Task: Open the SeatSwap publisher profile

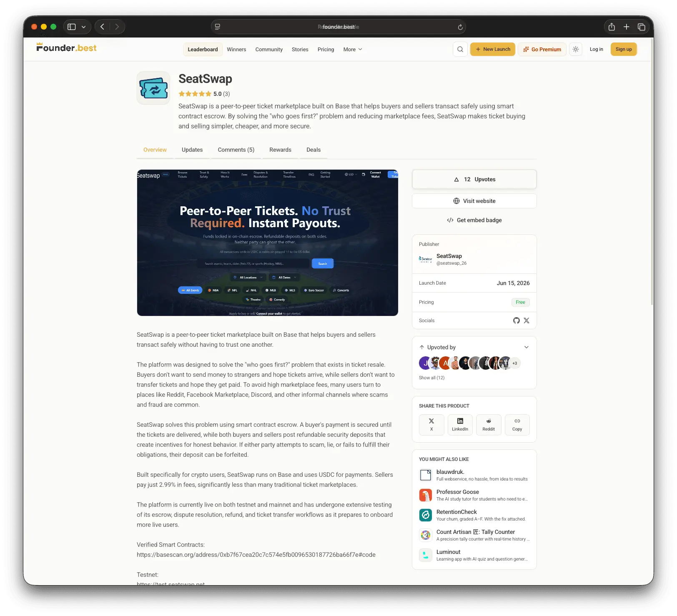Action: (x=449, y=256)
